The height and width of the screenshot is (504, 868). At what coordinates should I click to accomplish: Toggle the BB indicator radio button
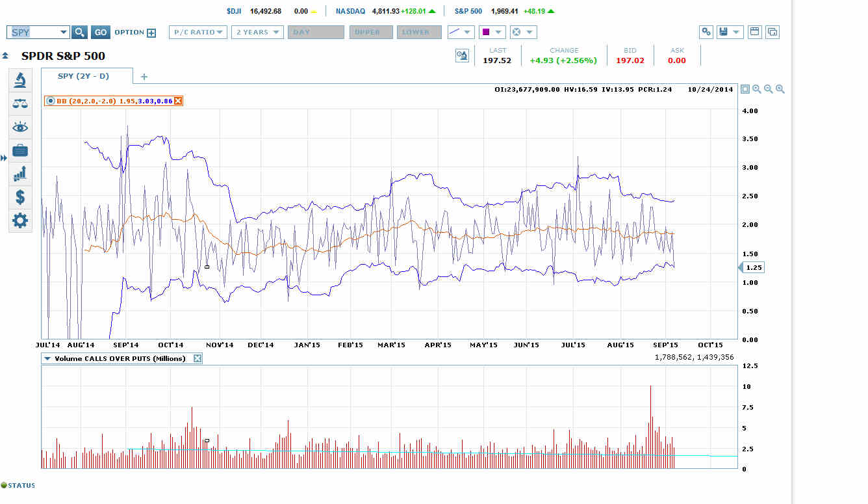[51, 101]
